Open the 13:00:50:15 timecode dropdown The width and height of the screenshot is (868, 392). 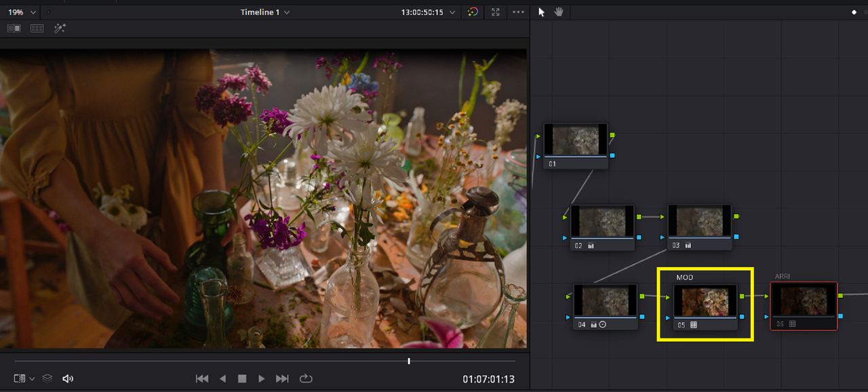pos(428,12)
